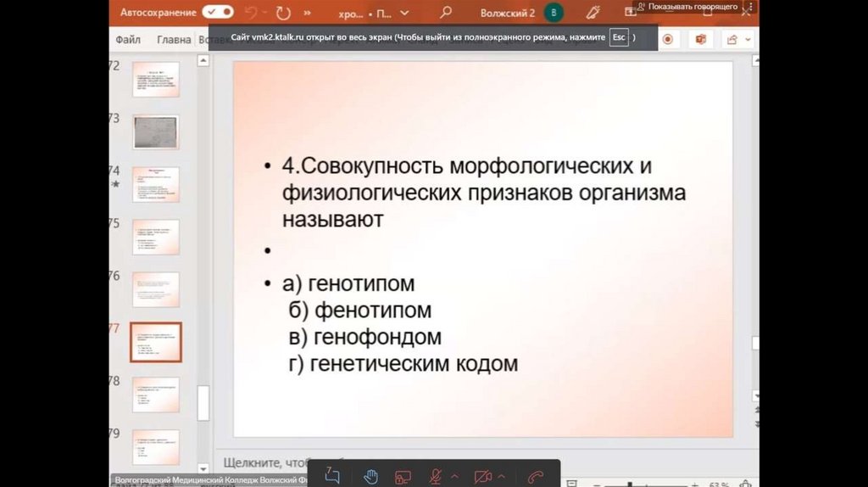Click the zoom slider handle
Screen dimensions: 868x487
(x=630, y=484)
